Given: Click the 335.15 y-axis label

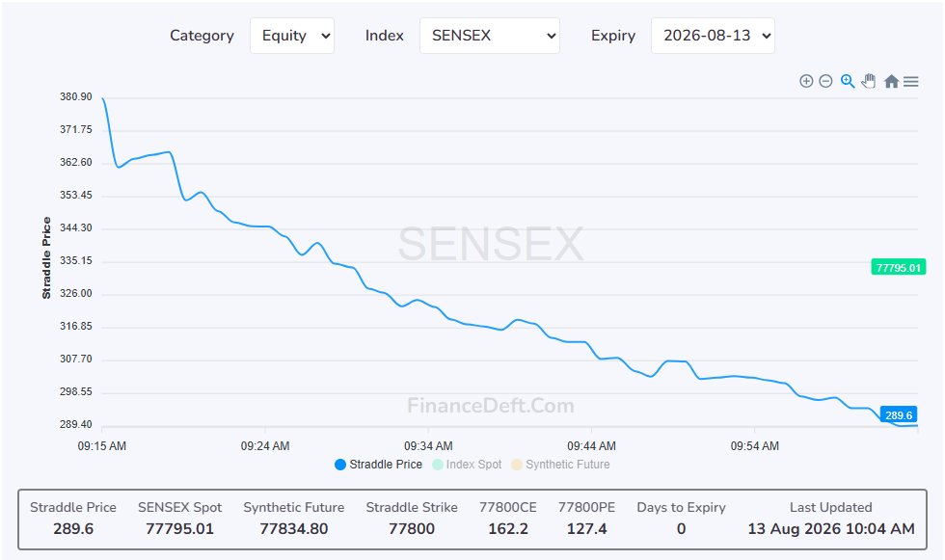Looking at the screenshot, I should (76, 261).
